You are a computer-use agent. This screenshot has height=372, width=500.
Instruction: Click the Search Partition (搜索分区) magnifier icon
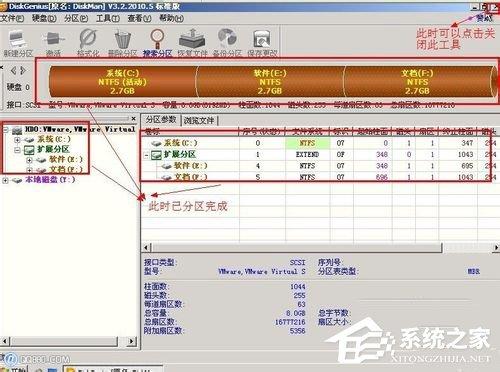157,43
